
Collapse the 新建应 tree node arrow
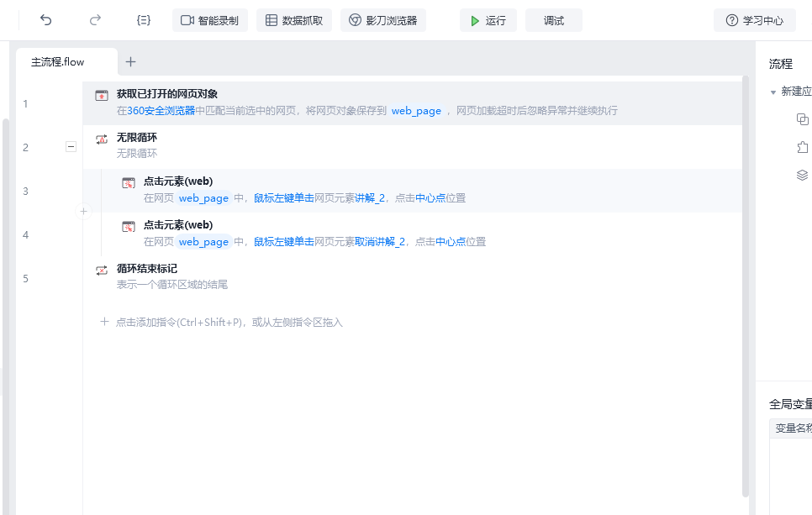pyautogui.click(x=772, y=92)
